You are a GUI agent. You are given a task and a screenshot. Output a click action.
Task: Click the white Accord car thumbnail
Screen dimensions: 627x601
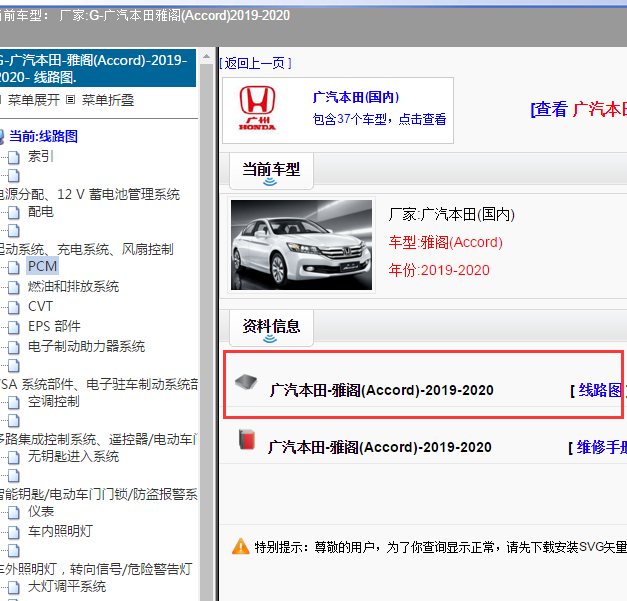(302, 245)
